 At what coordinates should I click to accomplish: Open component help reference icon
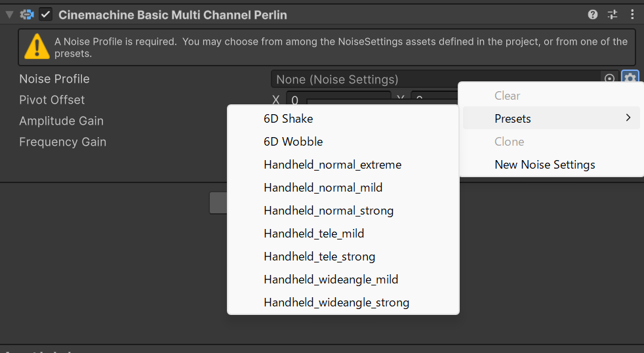593,15
